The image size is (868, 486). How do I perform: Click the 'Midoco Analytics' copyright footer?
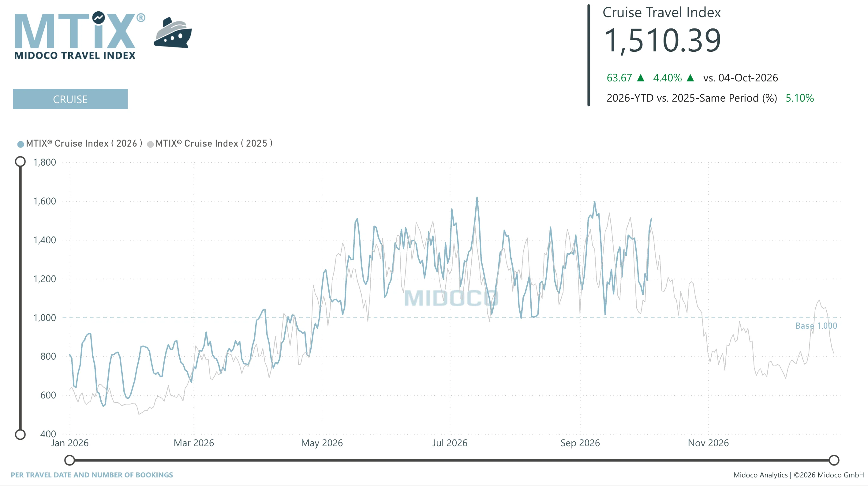tap(799, 475)
